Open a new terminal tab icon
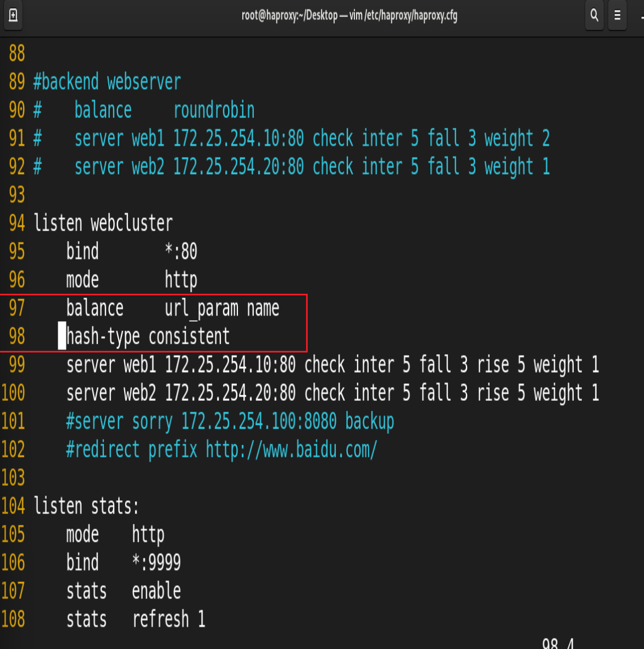Screen dimensions: 644x649 click(13, 15)
